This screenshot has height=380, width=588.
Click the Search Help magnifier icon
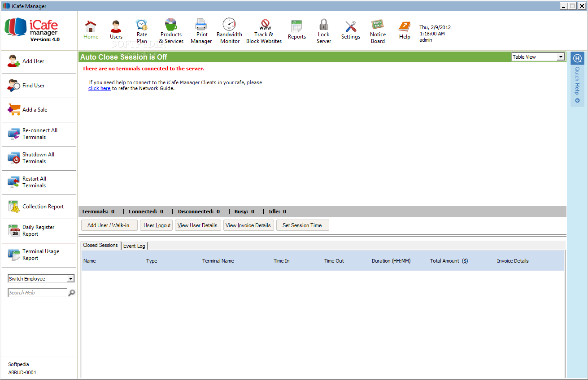point(71,293)
